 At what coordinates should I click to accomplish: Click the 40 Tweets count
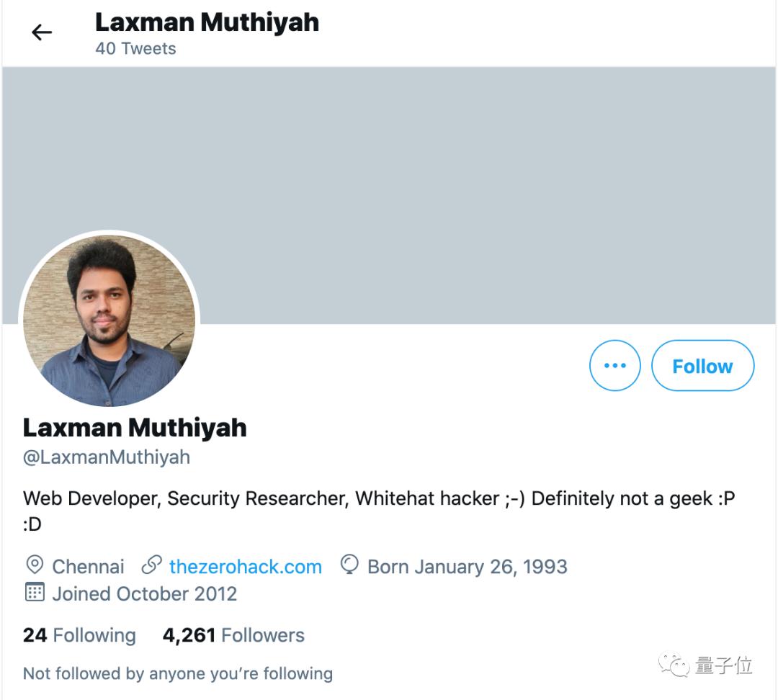(135, 49)
